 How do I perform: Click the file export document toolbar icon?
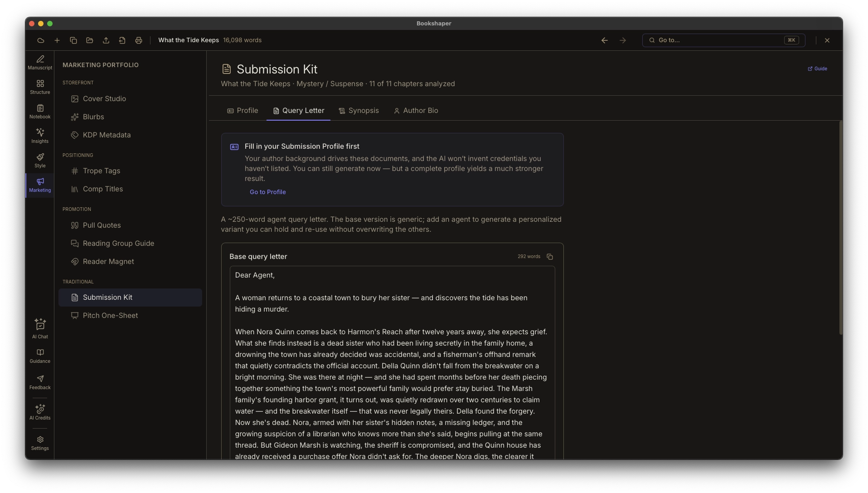(122, 40)
